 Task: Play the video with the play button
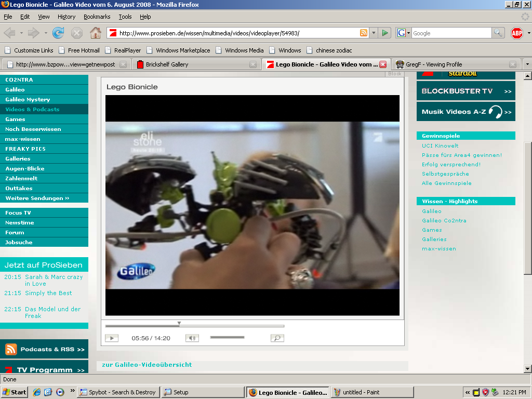(x=112, y=338)
